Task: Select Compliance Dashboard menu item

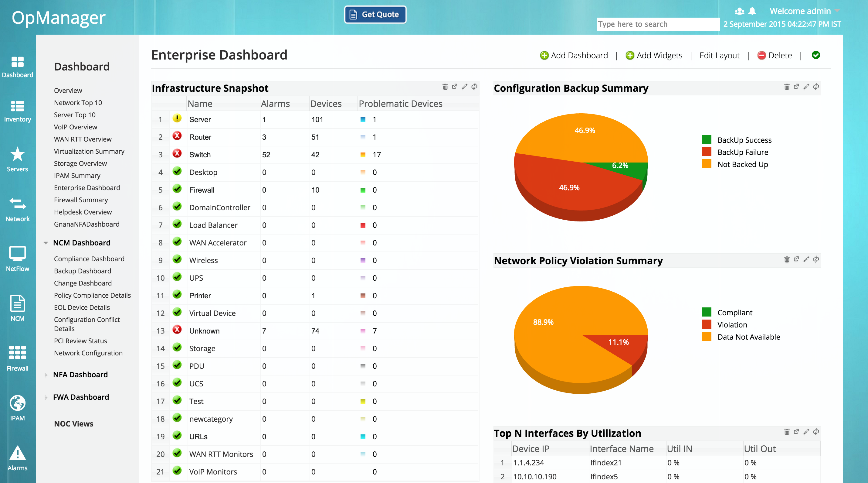Action: pyautogui.click(x=89, y=259)
